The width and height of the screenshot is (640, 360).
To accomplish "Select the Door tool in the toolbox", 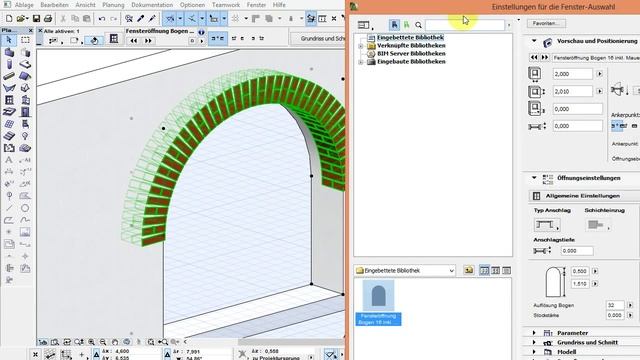I will (x=25, y=112).
